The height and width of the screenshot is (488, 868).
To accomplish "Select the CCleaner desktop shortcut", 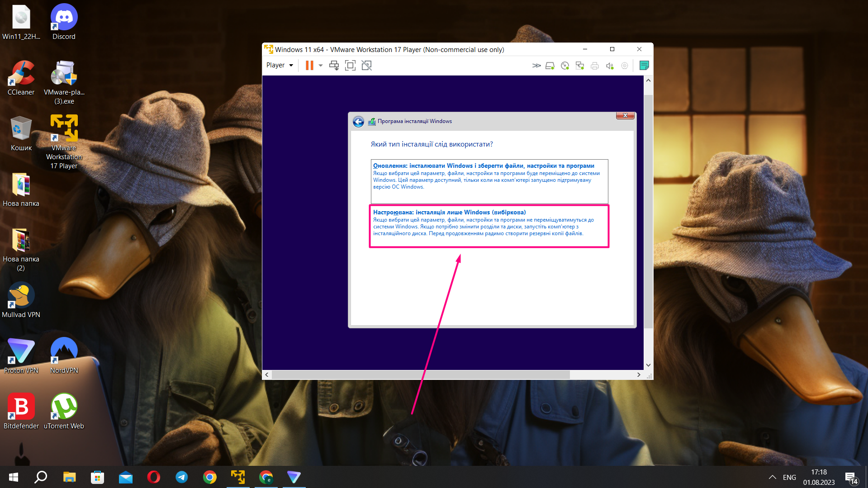I will click(21, 78).
